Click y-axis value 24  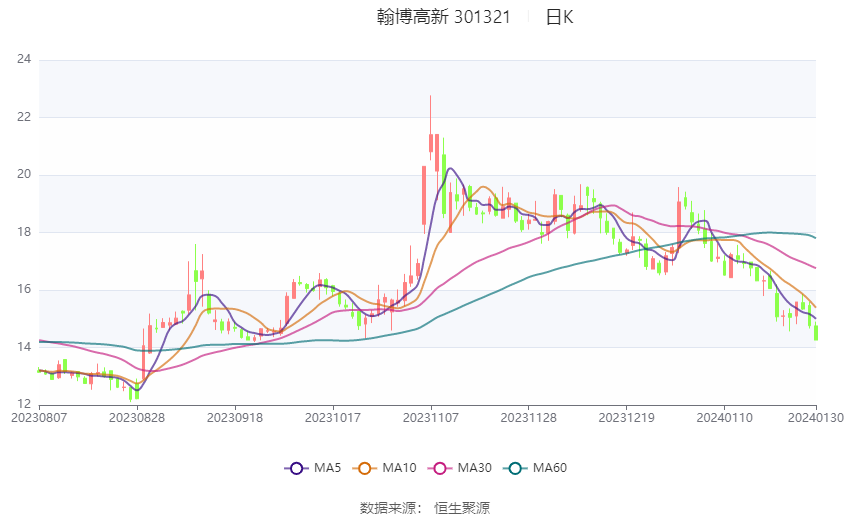coord(24,59)
